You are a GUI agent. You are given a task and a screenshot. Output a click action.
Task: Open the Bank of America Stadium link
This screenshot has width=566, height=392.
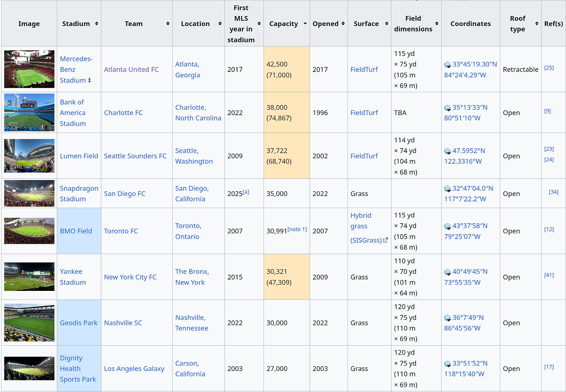(73, 112)
